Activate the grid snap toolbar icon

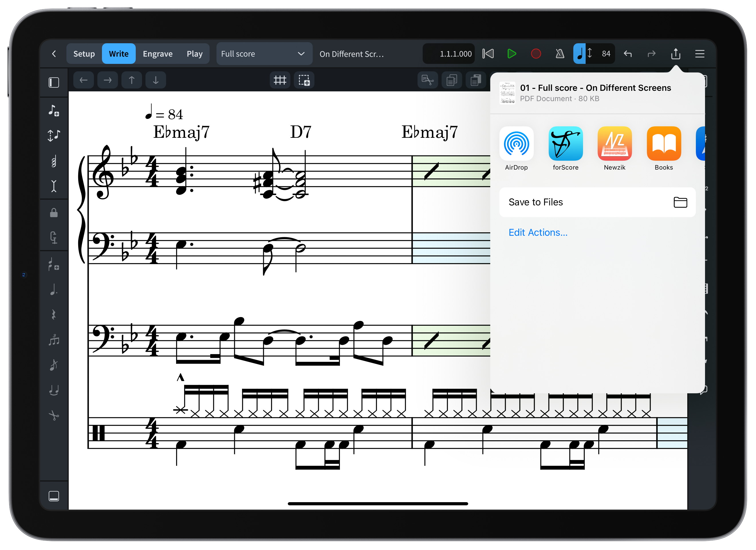(x=280, y=80)
